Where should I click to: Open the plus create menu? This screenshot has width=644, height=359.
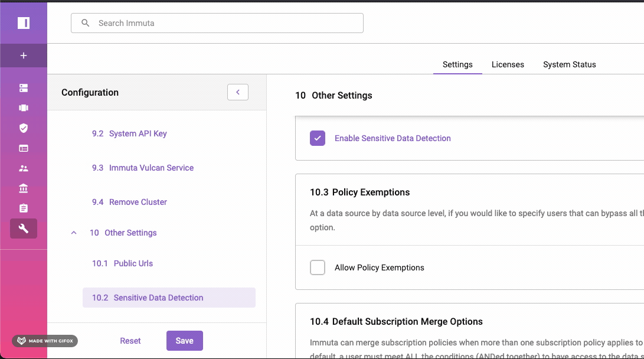[x=24, y=56]
